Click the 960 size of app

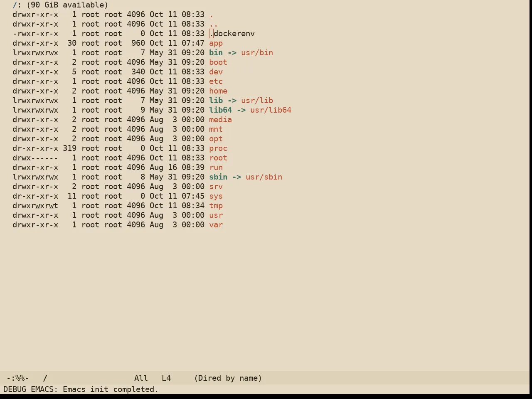138,43
